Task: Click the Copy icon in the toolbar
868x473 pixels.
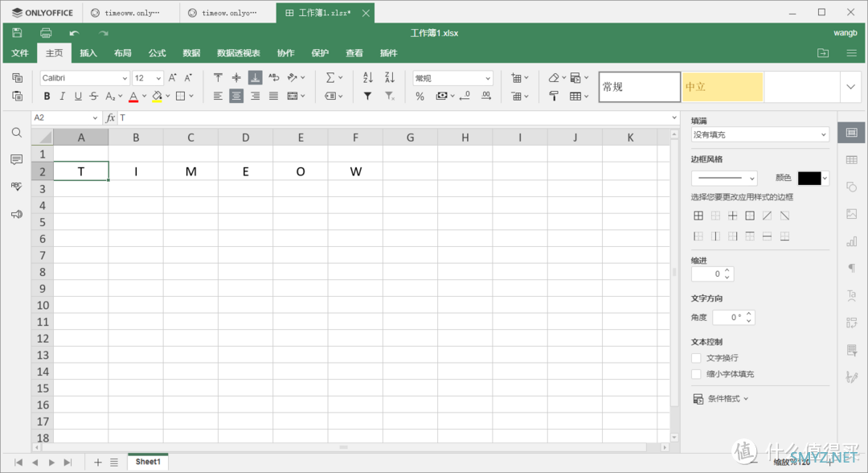Action: 17,78
